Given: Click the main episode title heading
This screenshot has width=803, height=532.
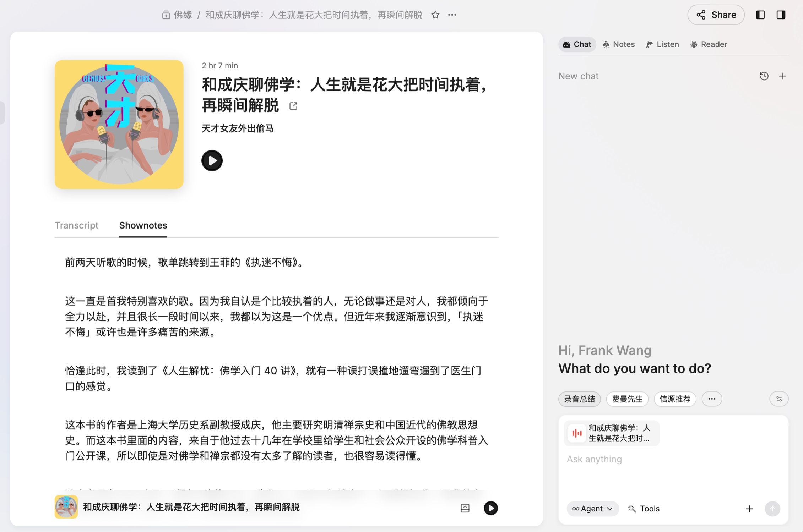Looking at the screenshot, I should 344,95.
